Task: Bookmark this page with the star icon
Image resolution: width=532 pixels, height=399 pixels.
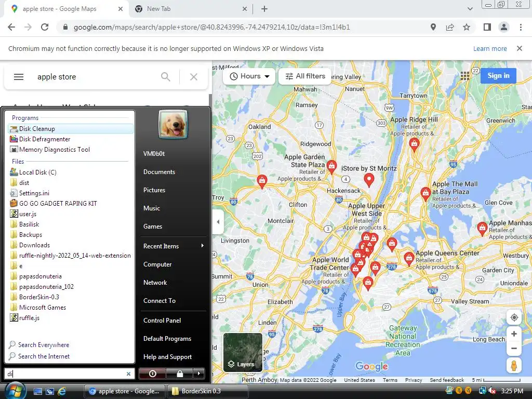Action: (467, 27)
